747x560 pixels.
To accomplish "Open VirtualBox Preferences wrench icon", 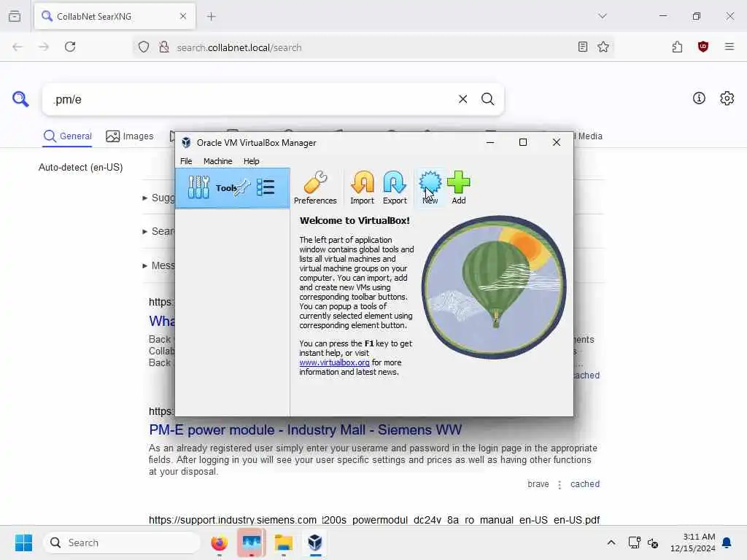I will point(315,187).
